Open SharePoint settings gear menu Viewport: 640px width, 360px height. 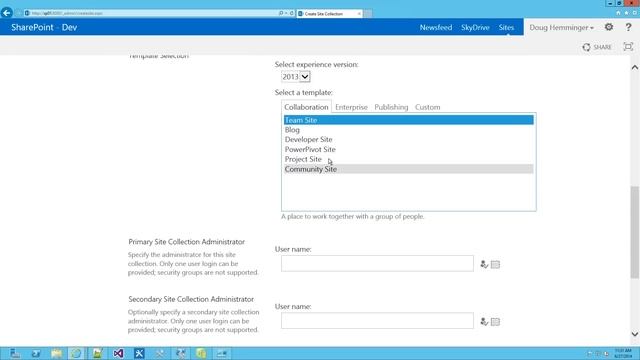609,27
